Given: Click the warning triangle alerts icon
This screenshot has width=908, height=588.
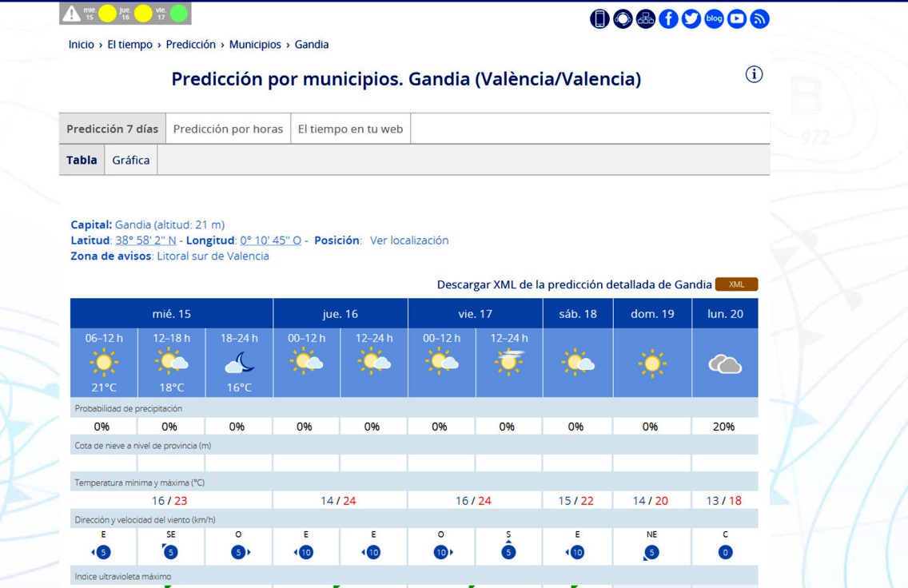Looking at the screenshot, I should tap(72, 14).
